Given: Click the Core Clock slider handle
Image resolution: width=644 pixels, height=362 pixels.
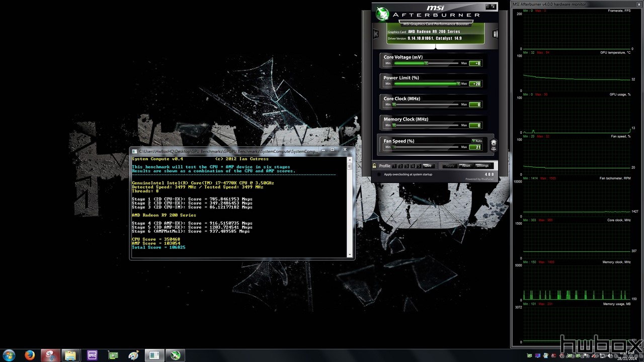Looking at the screenshot, I should [x=394, y=105].
